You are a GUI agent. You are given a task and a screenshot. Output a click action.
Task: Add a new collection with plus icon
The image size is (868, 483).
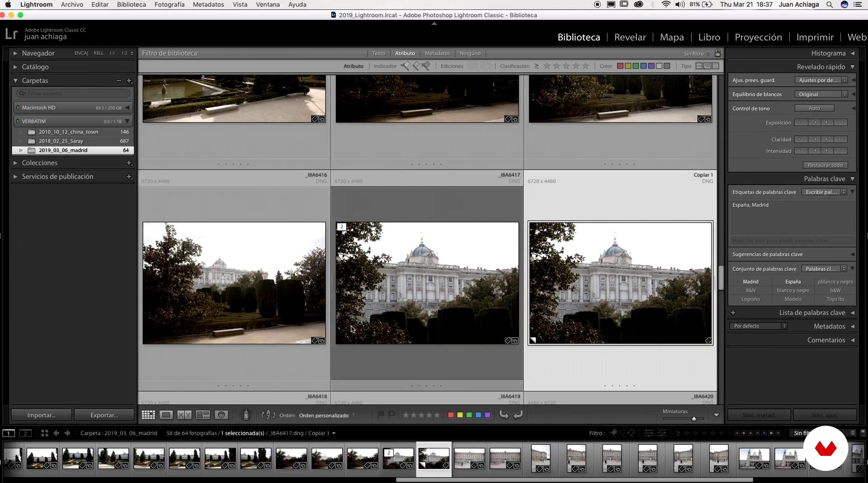tap(129, 163)
